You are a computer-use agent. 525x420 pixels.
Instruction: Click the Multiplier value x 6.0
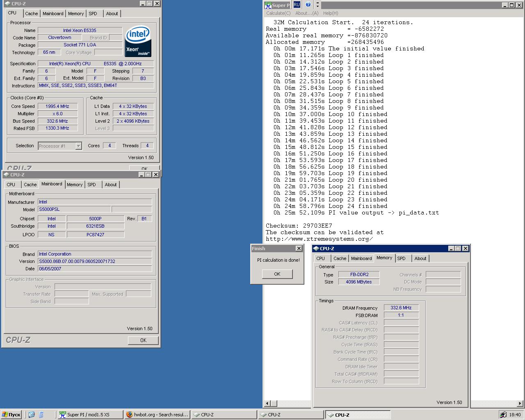tap(57, 114)
